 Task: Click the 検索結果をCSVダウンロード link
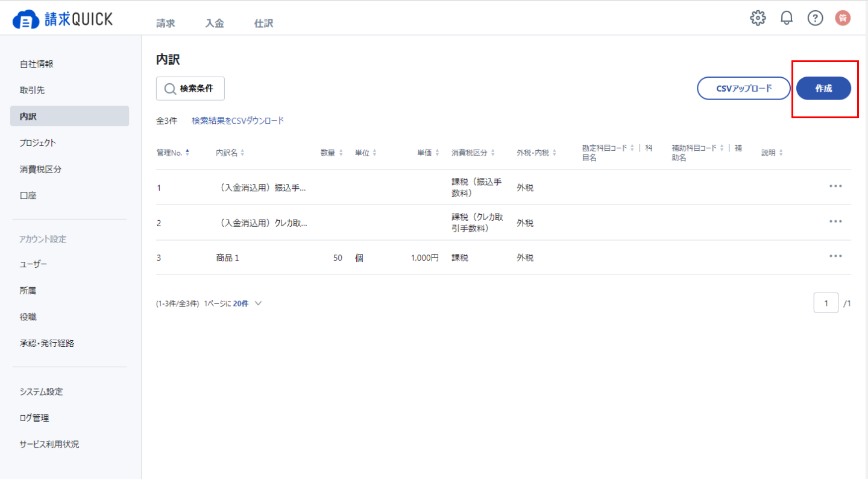237,121
